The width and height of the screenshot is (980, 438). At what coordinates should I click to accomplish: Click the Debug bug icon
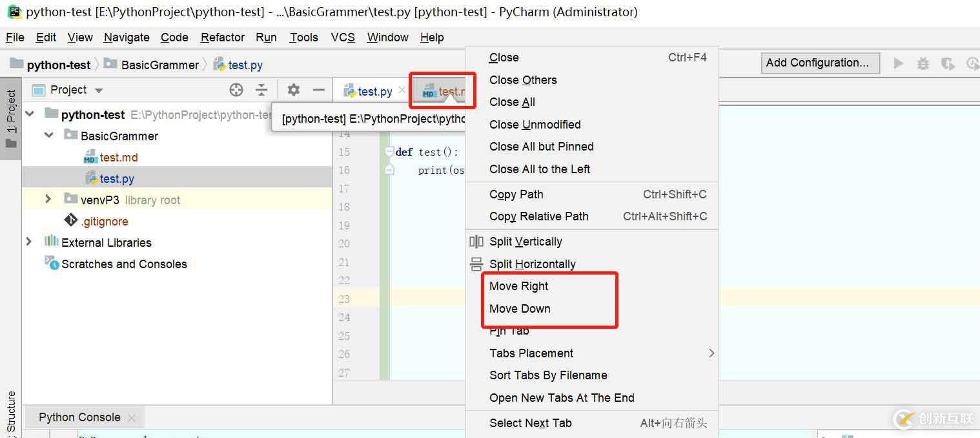[x=923, y=63]
